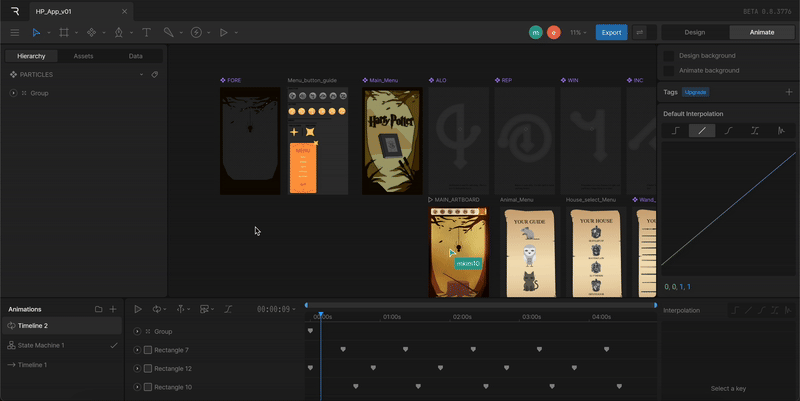This screenshot has height=401, width=800.
Task: Click the State Machine 1 checkmark
Action: coord(114,345)
